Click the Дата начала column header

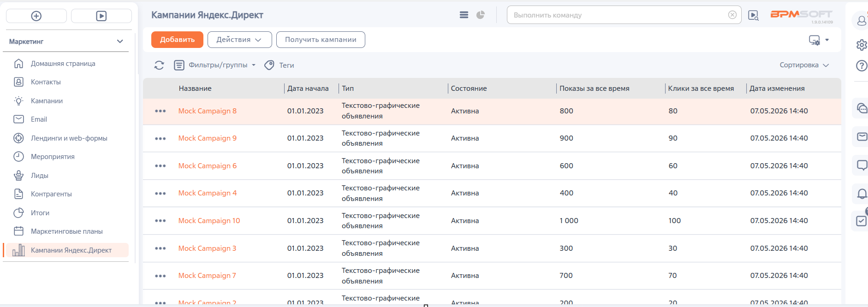point(308,89)
